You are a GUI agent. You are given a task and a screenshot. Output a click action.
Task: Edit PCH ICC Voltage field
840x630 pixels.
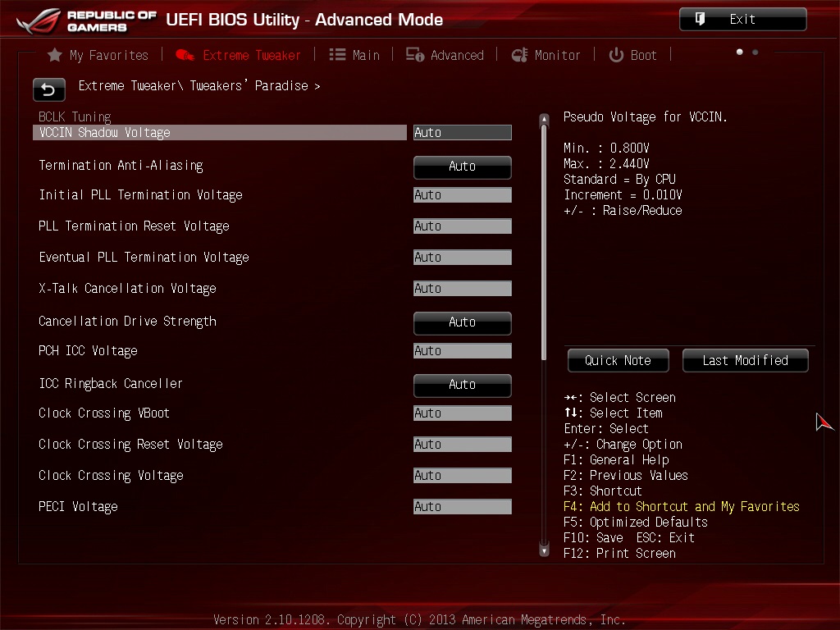coord(463,351)
